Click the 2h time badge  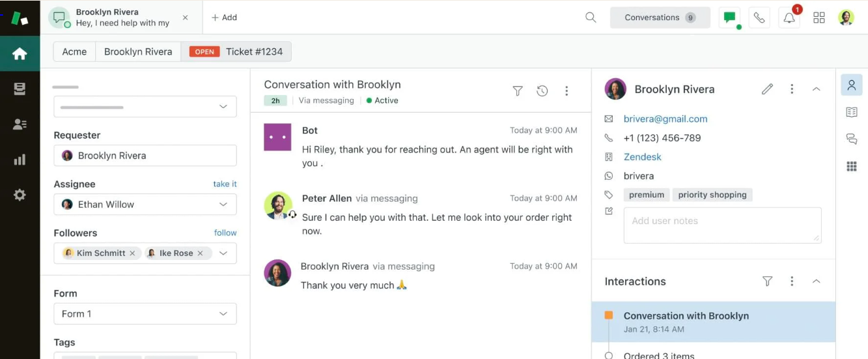click(x=275, y=101)
